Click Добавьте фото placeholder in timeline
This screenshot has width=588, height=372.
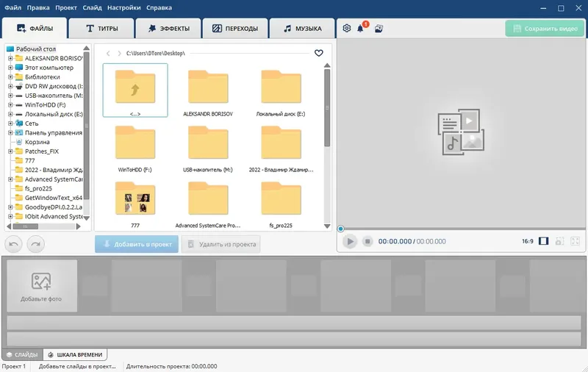(x=42, y=286)
